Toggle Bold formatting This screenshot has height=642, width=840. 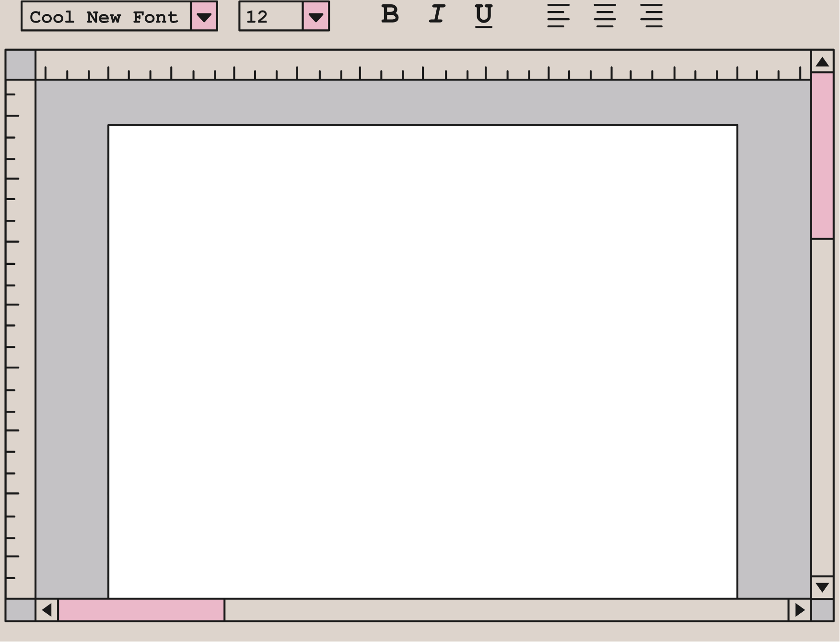(390, 15)
